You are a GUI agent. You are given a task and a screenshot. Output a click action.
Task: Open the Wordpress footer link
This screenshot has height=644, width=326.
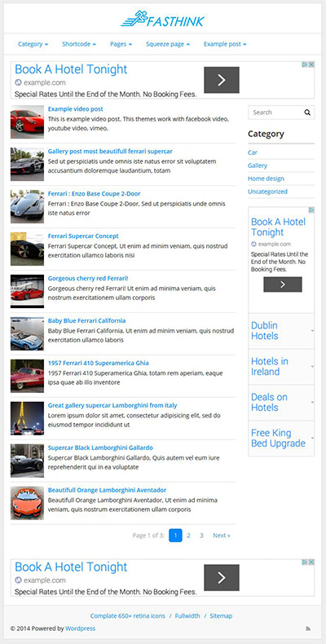(x=80, y=629)
